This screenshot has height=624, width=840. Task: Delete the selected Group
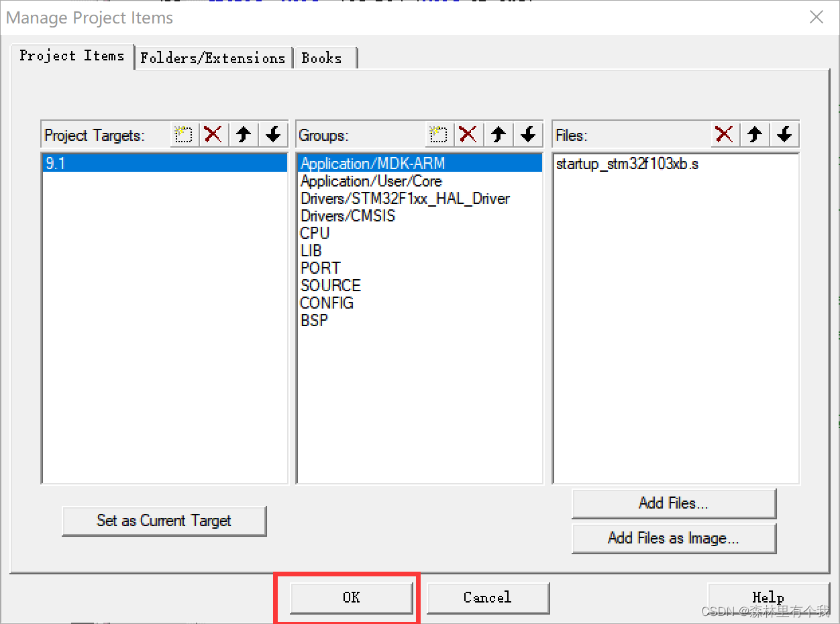click(x=468, y=134)
